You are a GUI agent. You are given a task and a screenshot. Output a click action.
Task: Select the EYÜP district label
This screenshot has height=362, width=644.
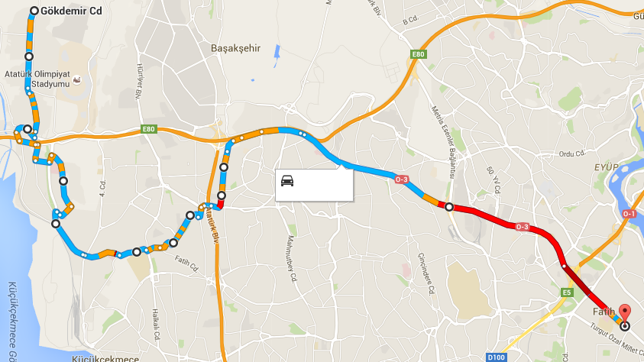point(607,167)
